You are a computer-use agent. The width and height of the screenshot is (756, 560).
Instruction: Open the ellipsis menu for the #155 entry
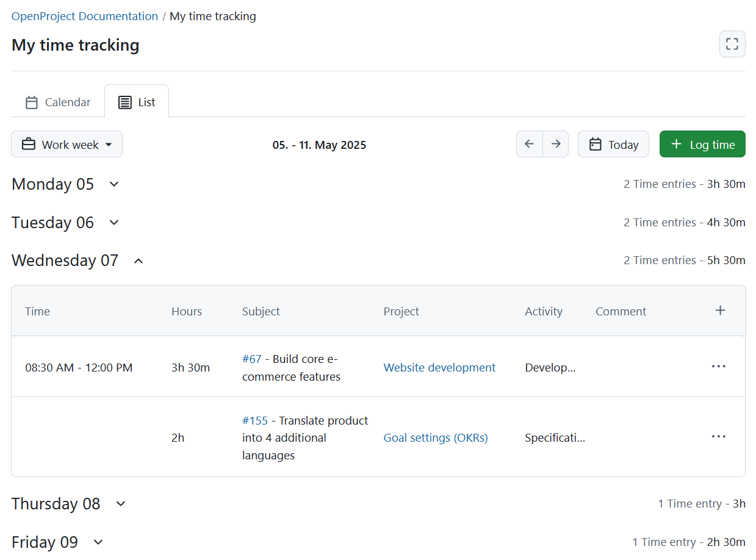[718, 436]
